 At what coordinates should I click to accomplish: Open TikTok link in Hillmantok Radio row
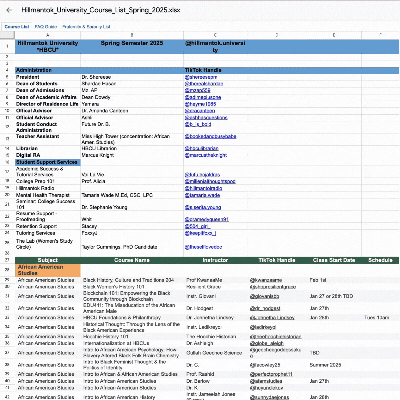point(203,188)
